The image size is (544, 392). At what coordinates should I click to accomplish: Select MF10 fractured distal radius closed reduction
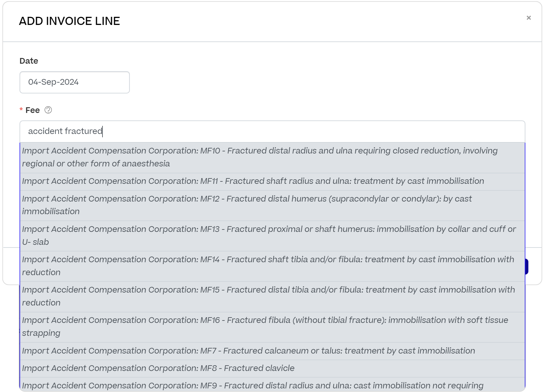[272, 157]
